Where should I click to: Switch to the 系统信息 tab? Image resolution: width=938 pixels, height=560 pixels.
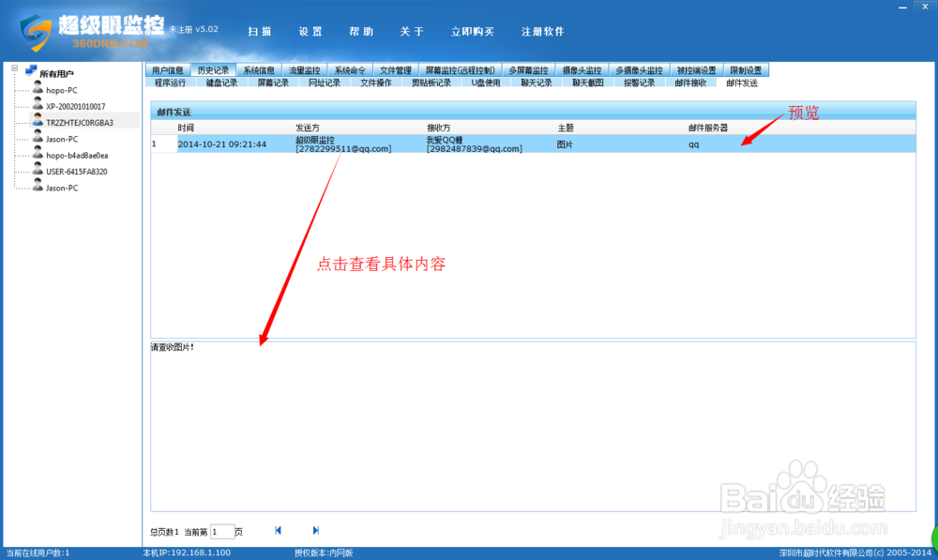point(259,70)
